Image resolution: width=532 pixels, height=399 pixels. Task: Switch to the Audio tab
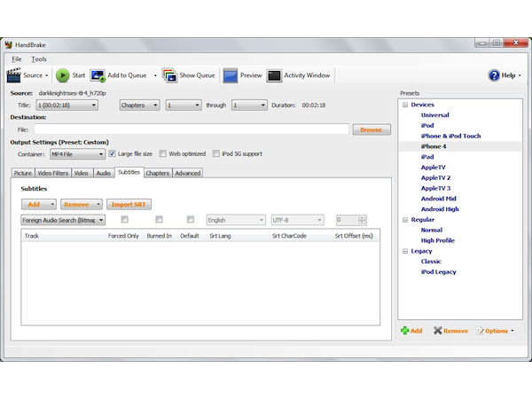pos(104,173)
